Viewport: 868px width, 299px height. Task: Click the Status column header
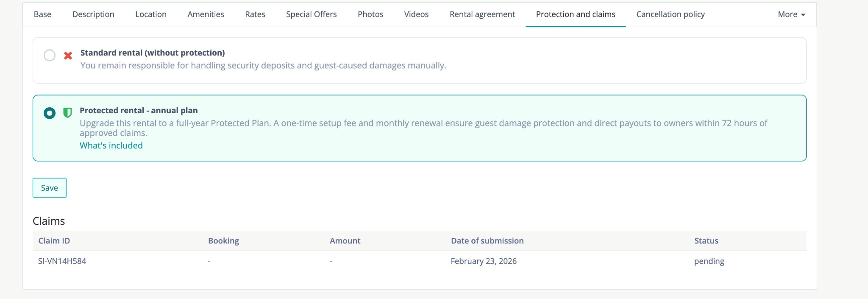[x=706, y=241]
